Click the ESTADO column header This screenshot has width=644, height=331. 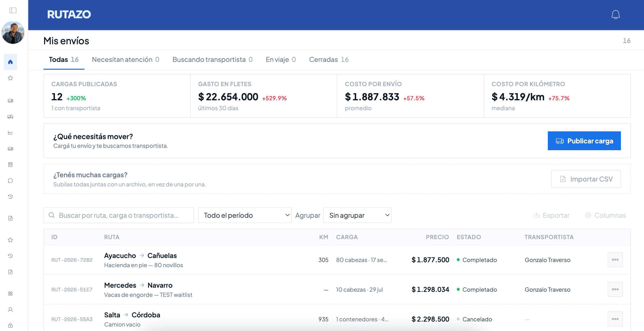tap(469, 237)
